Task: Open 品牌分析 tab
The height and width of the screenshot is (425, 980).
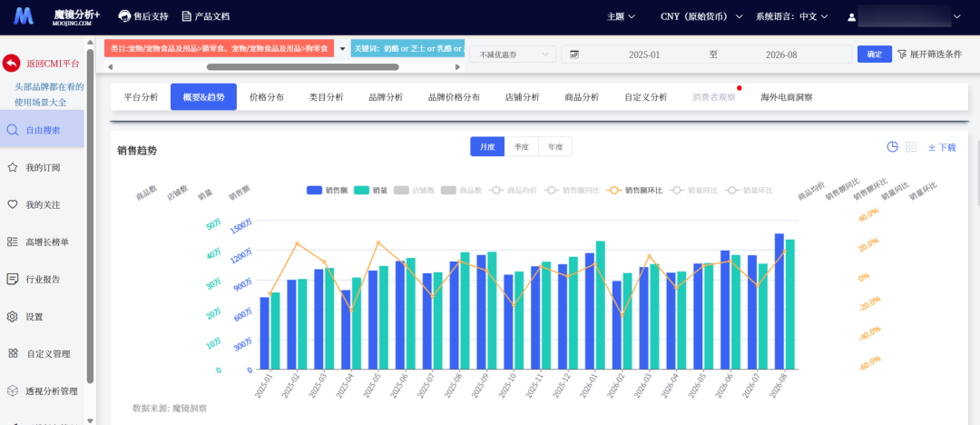Action: coord(386,97)
